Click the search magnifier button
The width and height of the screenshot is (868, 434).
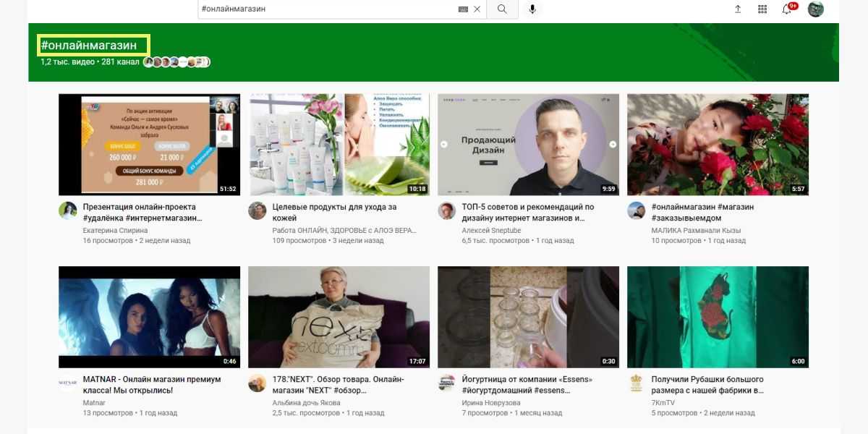coord(502,9)
